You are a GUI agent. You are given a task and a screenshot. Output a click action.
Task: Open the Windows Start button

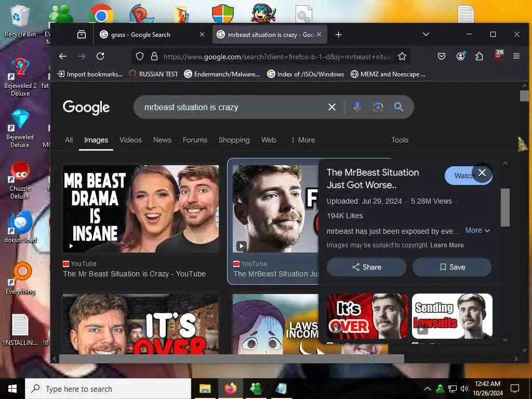click(12, 389)
